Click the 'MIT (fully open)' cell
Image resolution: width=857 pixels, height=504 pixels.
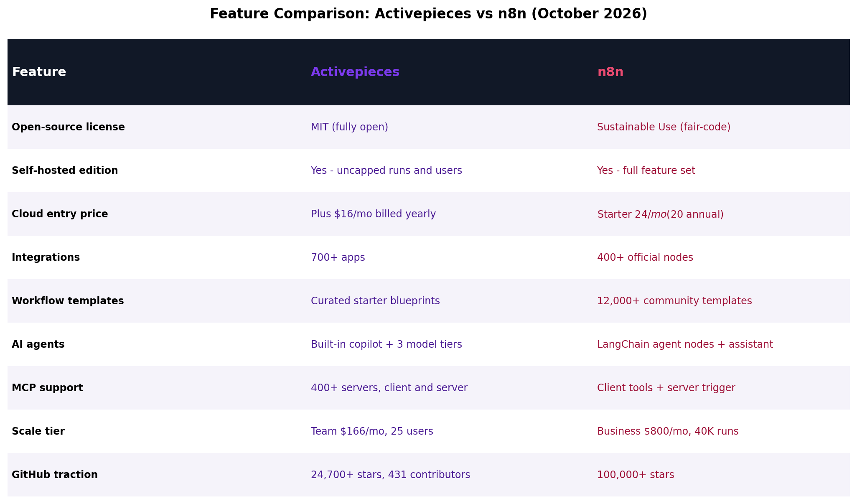349,127
